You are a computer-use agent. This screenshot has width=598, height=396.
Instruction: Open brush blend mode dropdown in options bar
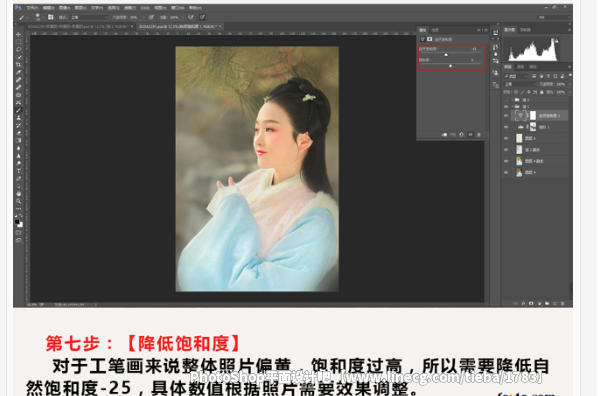click(88, 17)
